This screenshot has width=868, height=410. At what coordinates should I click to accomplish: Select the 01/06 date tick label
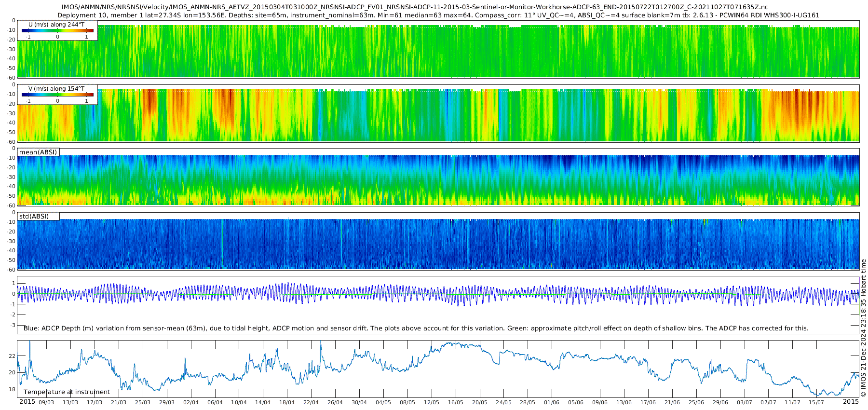pos(552,403)
